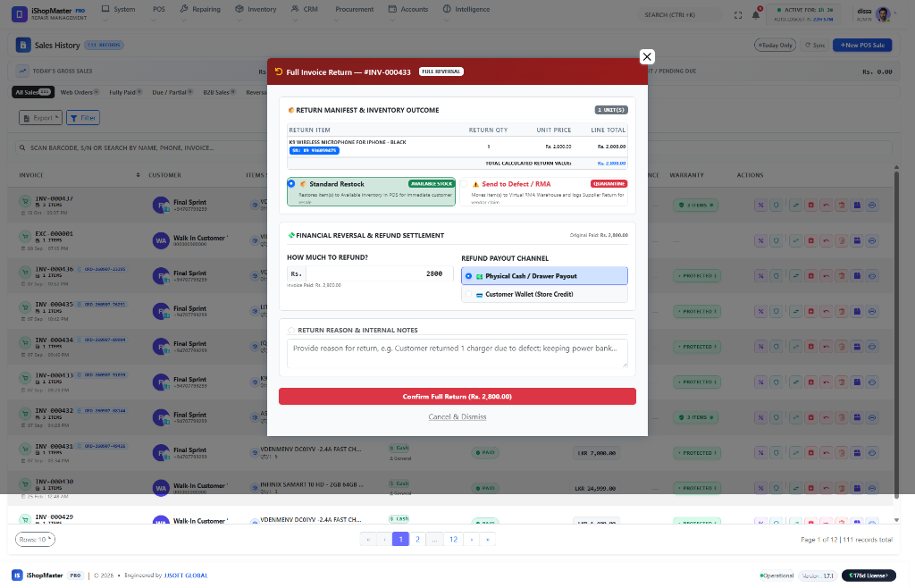Viewport: 915px width, 588px height.
Task: Click trash delete icon for INV-000436
Action: 842,276
